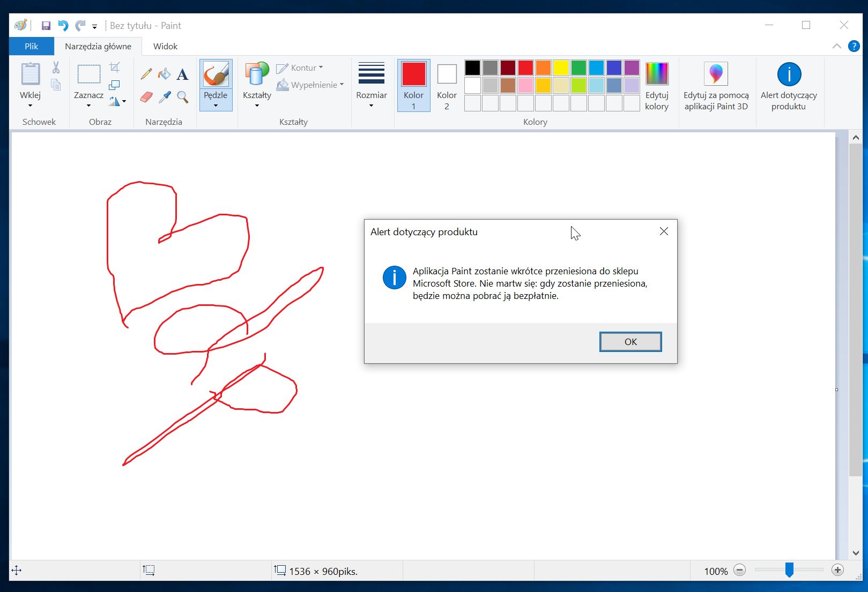Select Kolor 2 background color button
The image size is (868, 592).
447,85
